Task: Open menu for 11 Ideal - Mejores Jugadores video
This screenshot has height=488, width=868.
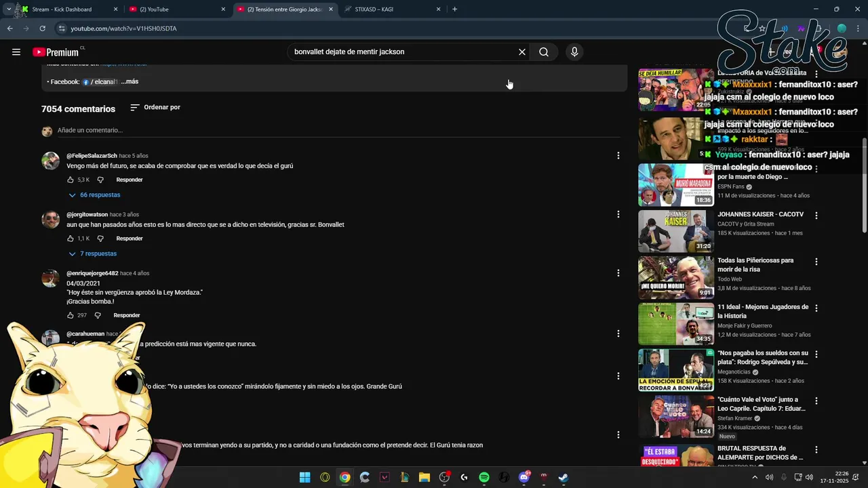Action: [x=816, y=308]
